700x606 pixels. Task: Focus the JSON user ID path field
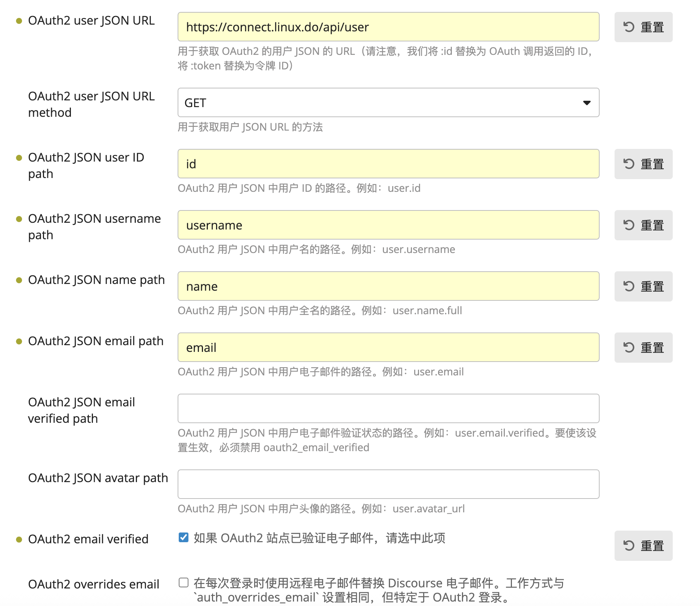tap(388, 164)
